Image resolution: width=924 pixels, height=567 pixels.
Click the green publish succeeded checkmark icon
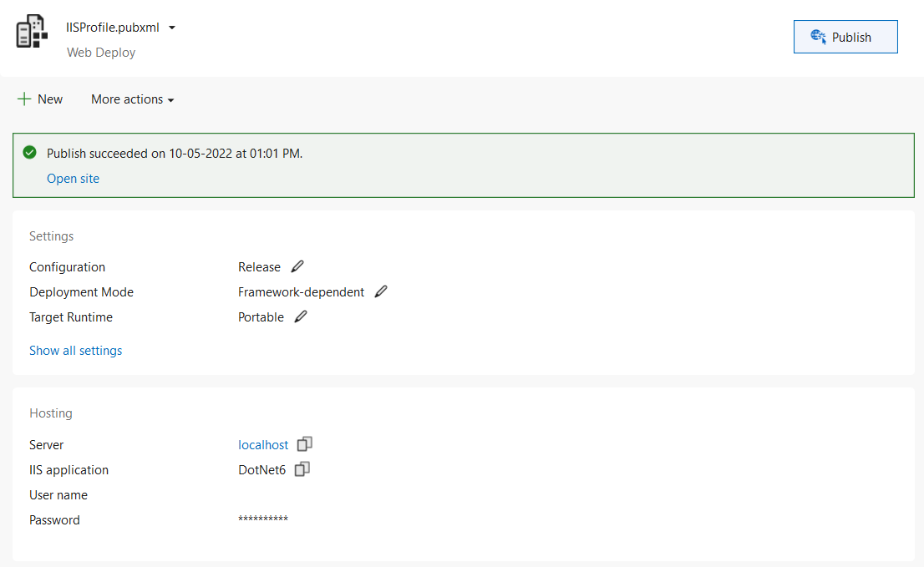point(30,153)
